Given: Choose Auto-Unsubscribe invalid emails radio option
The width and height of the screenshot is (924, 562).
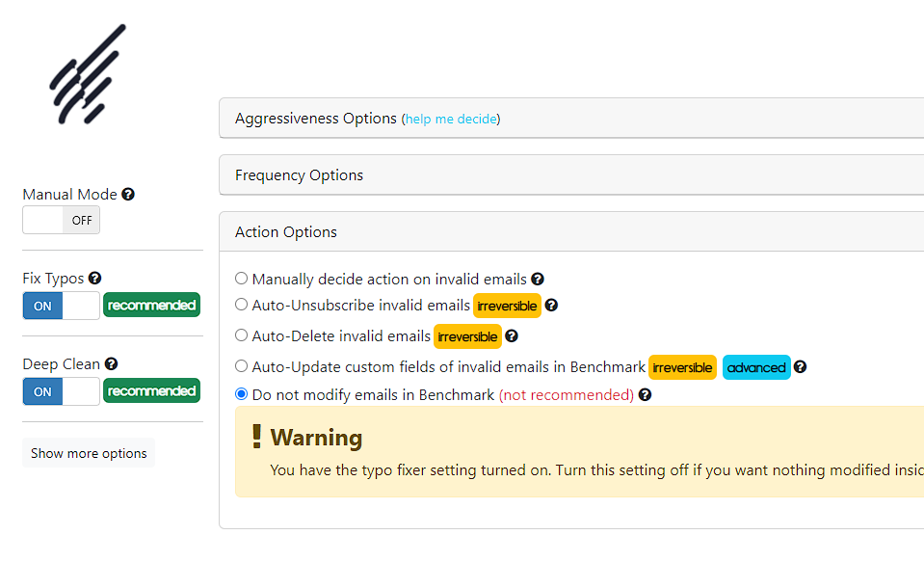Looking at the screenshot, I should 241,305.
